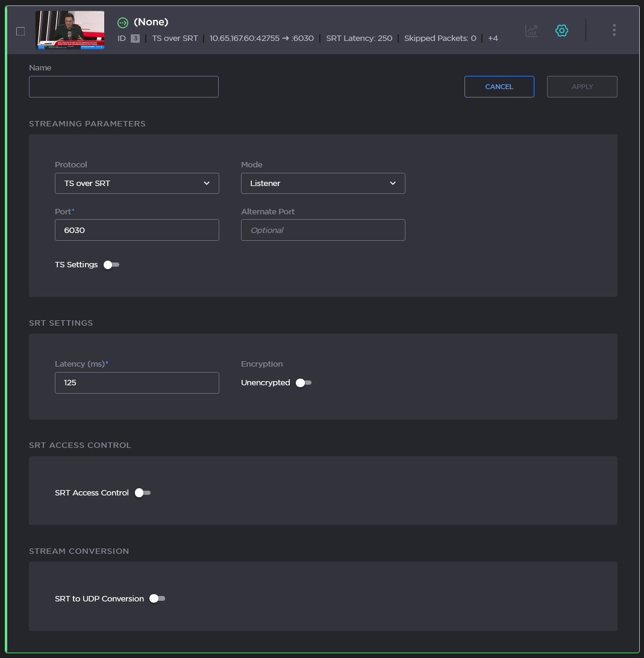Focus the Port field showing 6030

click(137, 230)
